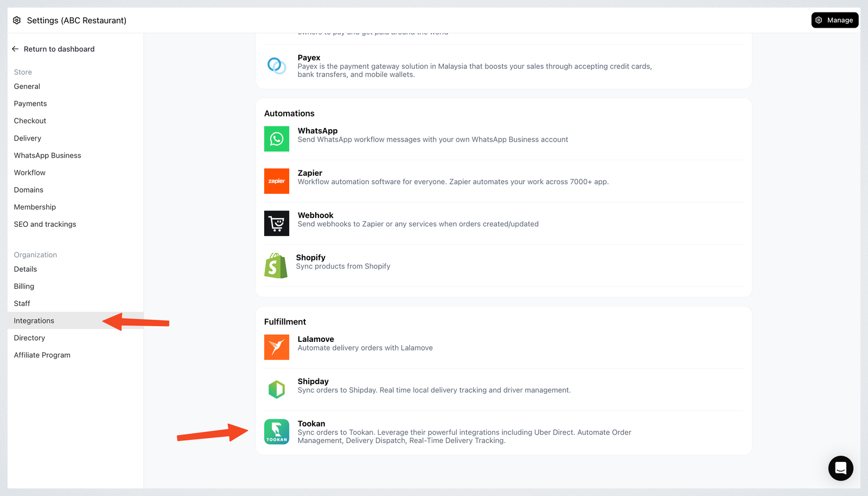Click the 'Sync orders to Shipday' description
This screenshot has height=496, width=868.
pyautogui.click(x=434, y=390)
